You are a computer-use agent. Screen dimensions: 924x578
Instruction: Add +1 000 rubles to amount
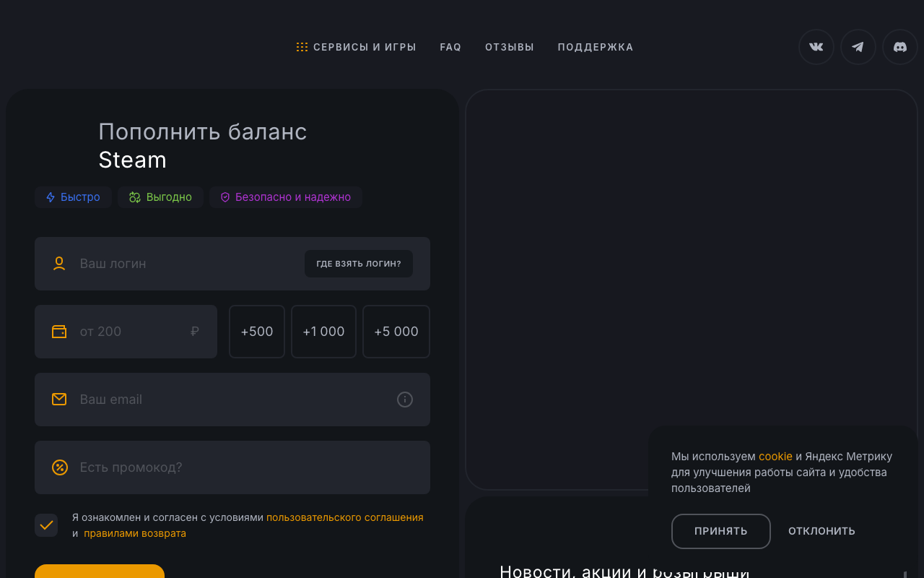(x=323, y=332)
